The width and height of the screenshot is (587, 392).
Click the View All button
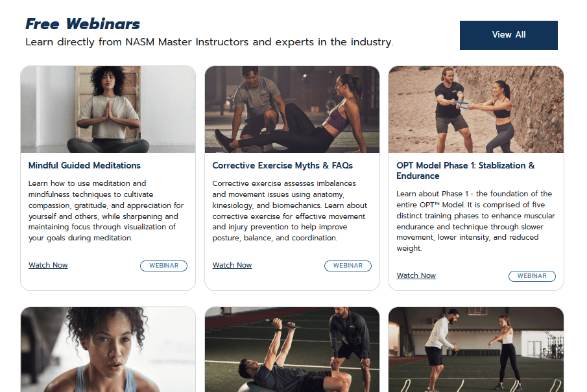point(509,35)
